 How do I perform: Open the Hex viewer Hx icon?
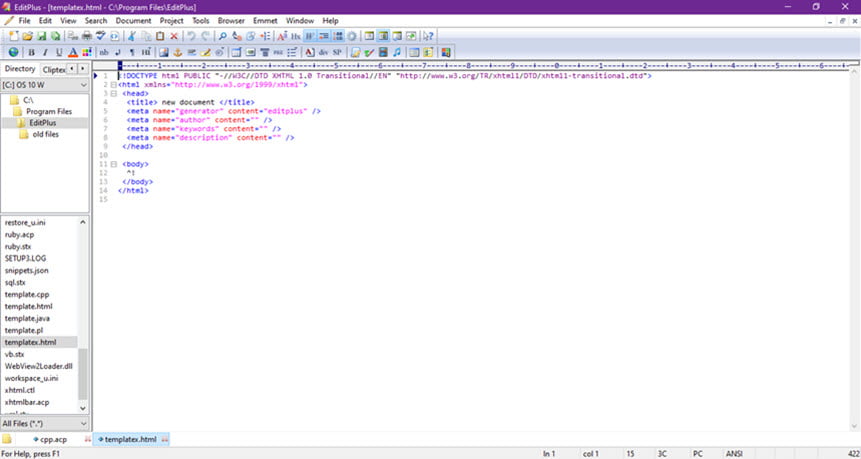click(296, 36)
